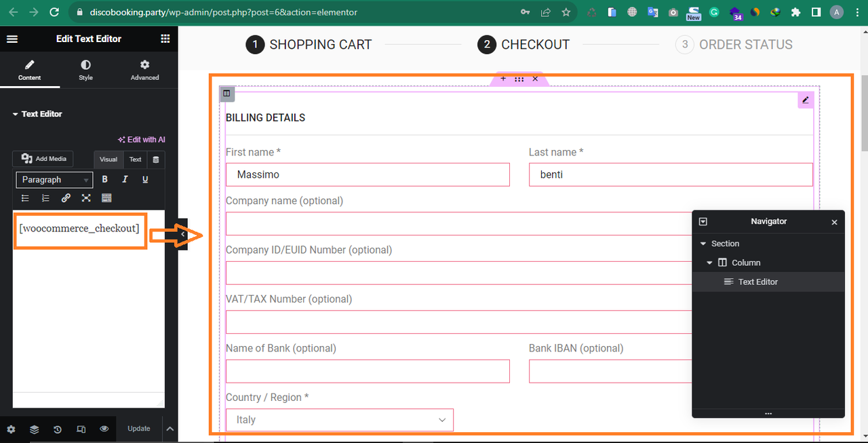The height and width of the screenshot is (443, 868).
Task: Click the Name of Bank field
Action: pyautogui.click(x=368, y=371)
